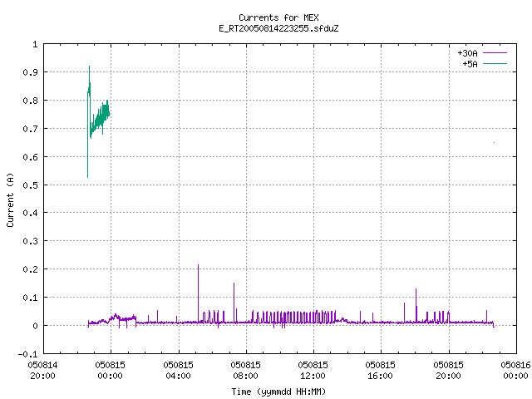The image size is (532, 399).
Task: Click the x-axis label 050816 00:00
Action: pyautogui.click(x=515, y=371)
